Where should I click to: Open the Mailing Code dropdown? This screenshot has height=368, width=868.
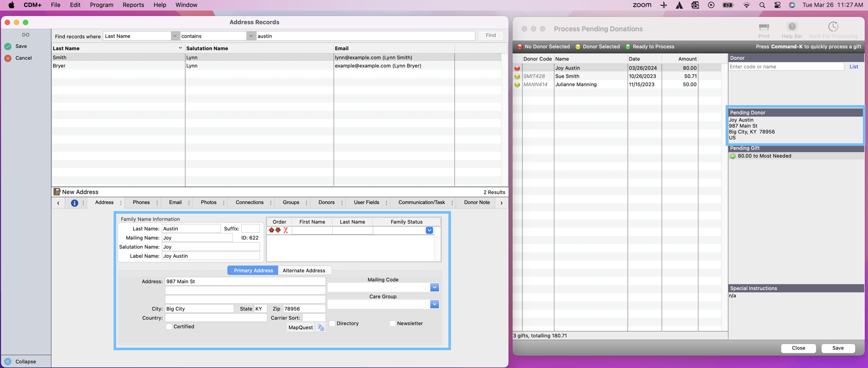point(434,287)
